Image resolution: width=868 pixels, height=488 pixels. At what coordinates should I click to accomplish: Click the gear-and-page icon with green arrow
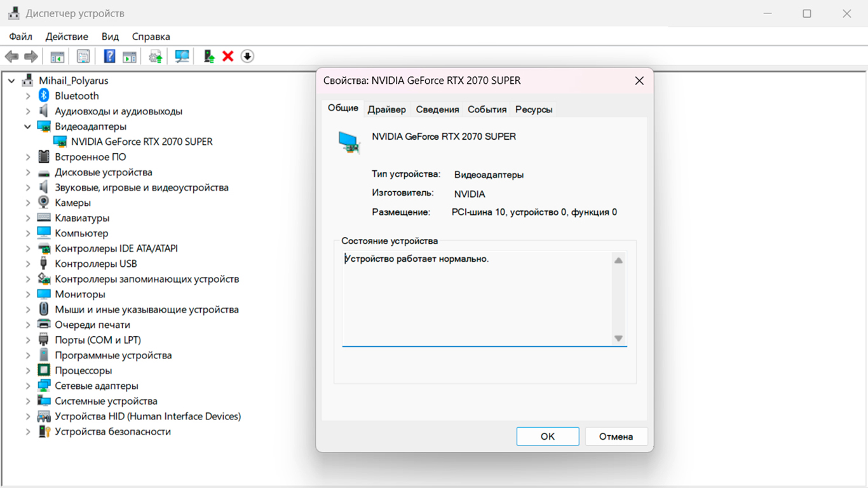point(156,57)
